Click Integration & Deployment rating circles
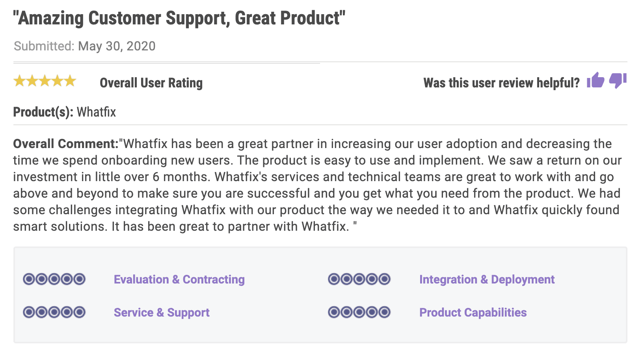644x352 pixels. (x=359, y=279)
